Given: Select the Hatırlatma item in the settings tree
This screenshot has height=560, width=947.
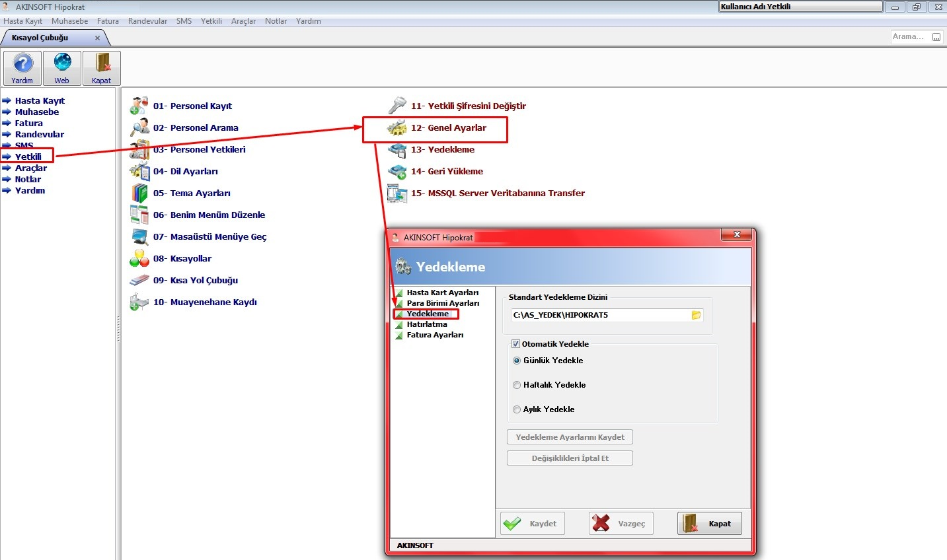Looking at the screenshot, I should (427, 324).
